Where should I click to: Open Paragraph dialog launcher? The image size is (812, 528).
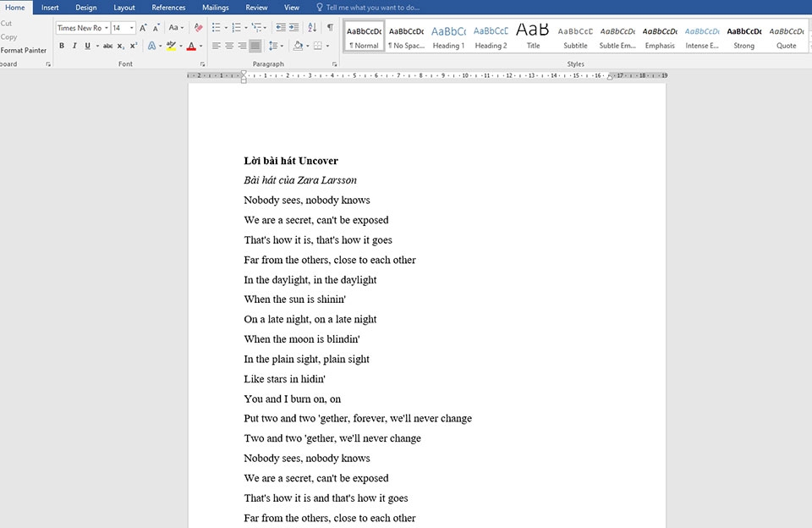tap(335, 64)
